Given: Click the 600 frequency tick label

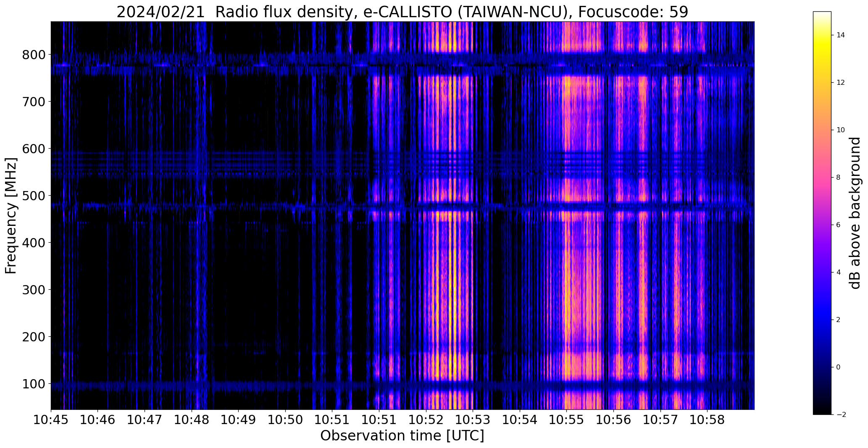Looking at the screenshot, I should [33, 149].
